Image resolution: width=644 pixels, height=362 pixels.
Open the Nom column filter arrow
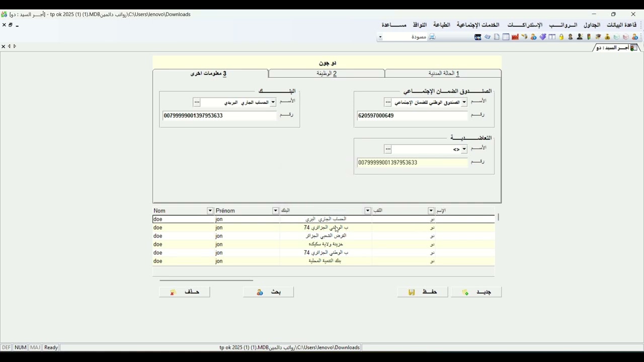(210, 211)
